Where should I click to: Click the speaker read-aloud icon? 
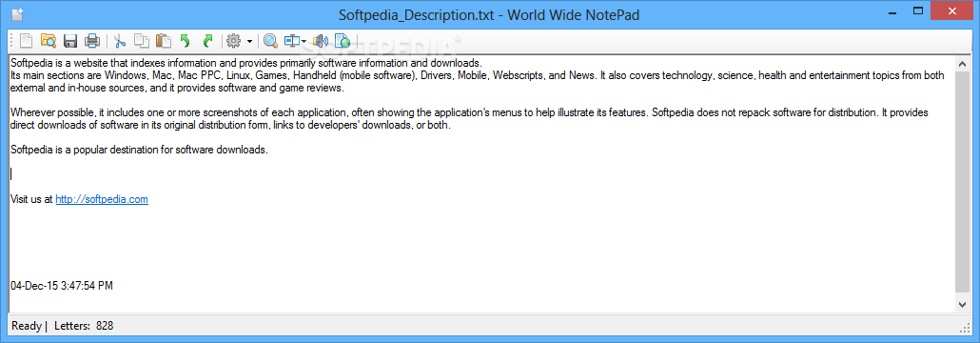click(x=321, y=41)
